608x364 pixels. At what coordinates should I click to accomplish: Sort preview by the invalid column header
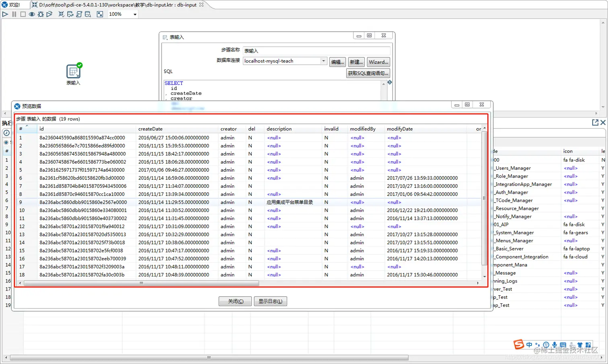click(335, 129)
